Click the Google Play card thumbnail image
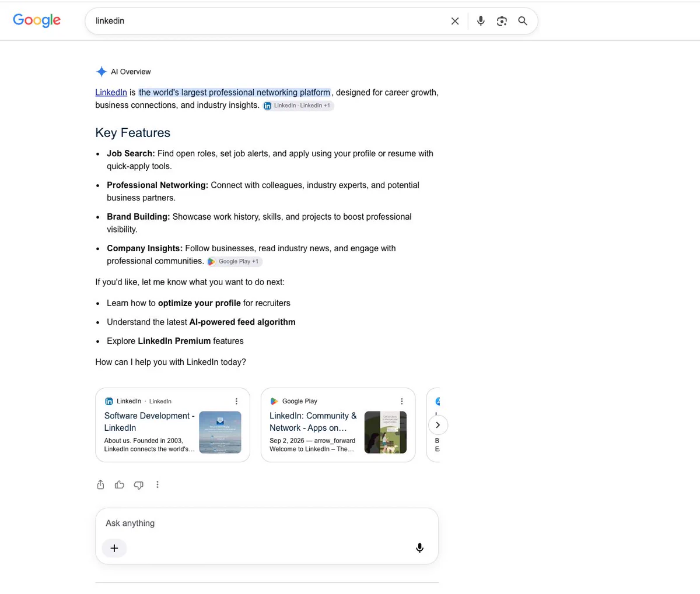Image resolution: width=700 pixels, height=594 pixels. [386, 432]
